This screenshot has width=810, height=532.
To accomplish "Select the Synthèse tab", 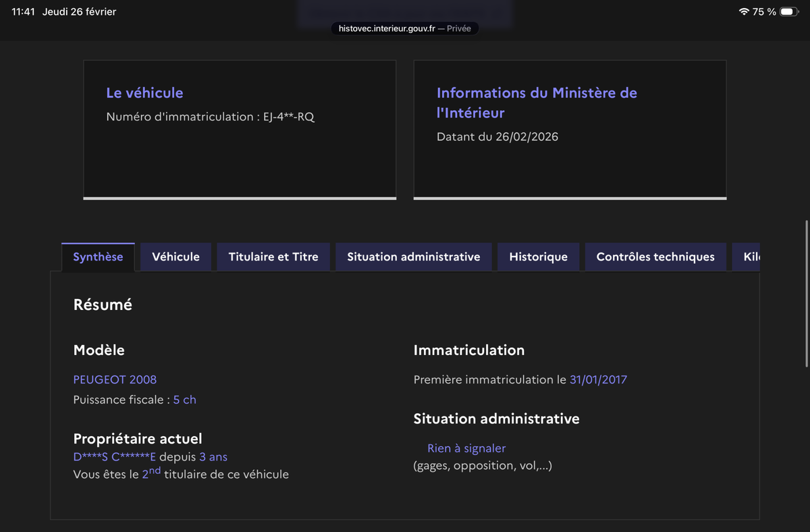I will 98,257.
